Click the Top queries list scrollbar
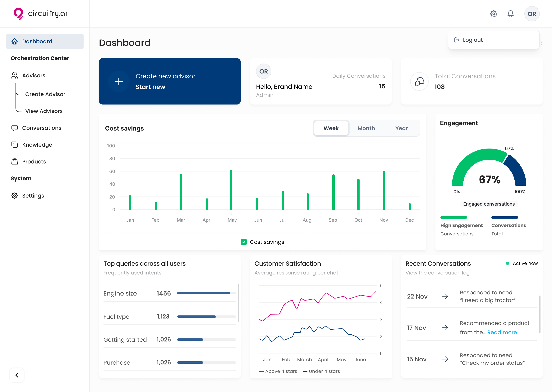Screen dimensions: 552x392 pos(238,303)
